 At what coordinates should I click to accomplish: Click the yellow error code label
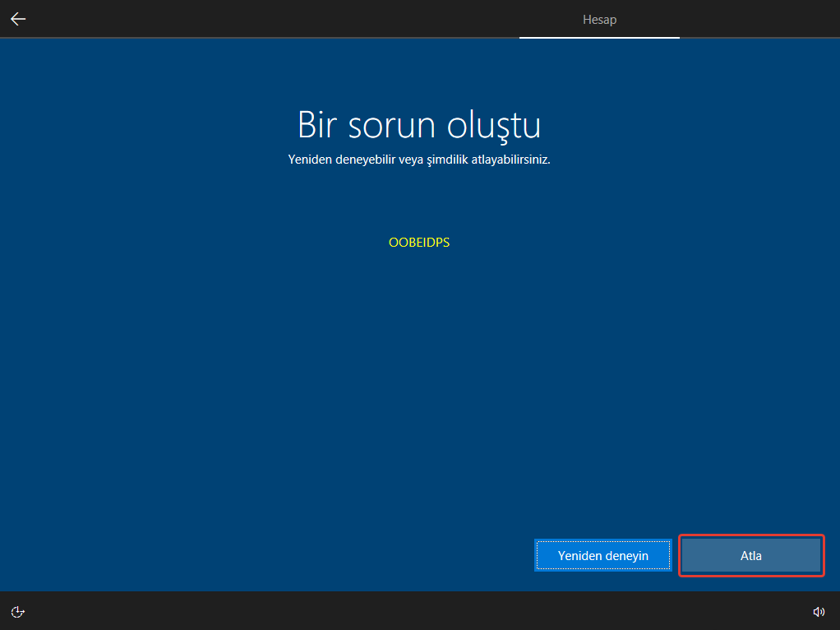coord(418,243)
